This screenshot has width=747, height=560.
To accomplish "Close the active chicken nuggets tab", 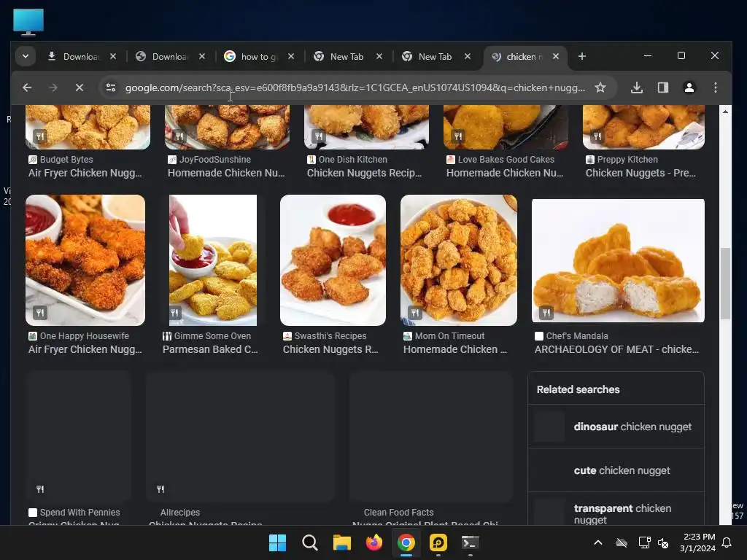I will pos(555,56).
